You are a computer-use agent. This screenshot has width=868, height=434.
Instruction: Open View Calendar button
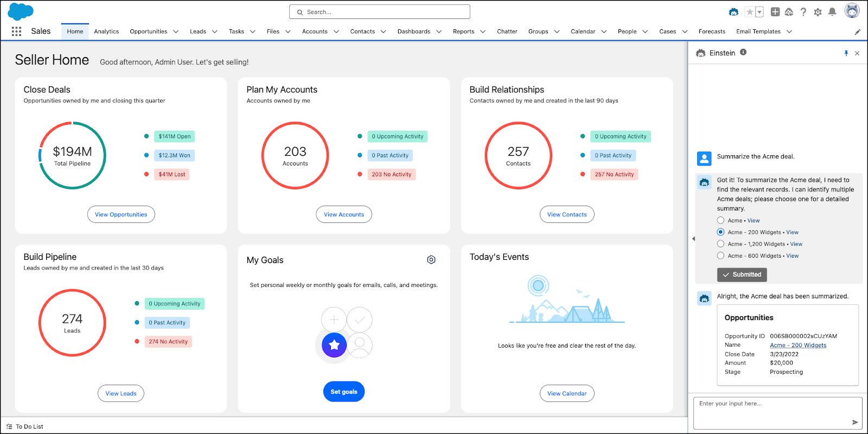coord(567,393)
